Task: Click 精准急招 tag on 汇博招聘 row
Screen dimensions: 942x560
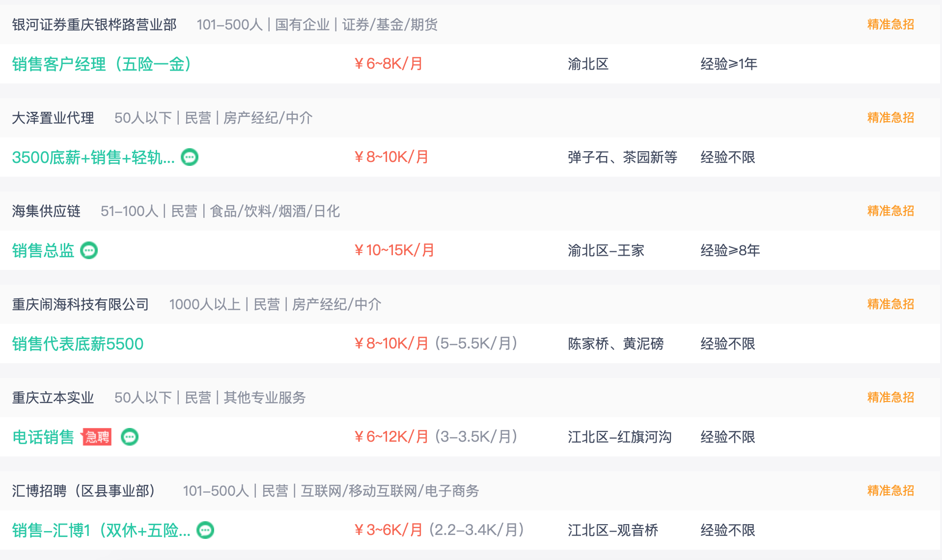Action: tap(890, 491)
